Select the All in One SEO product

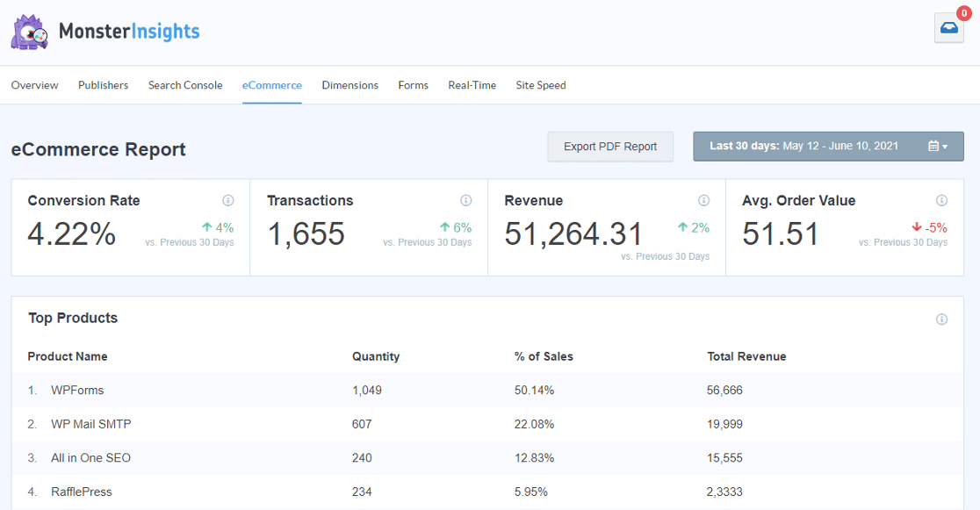[x=89, y=457]
